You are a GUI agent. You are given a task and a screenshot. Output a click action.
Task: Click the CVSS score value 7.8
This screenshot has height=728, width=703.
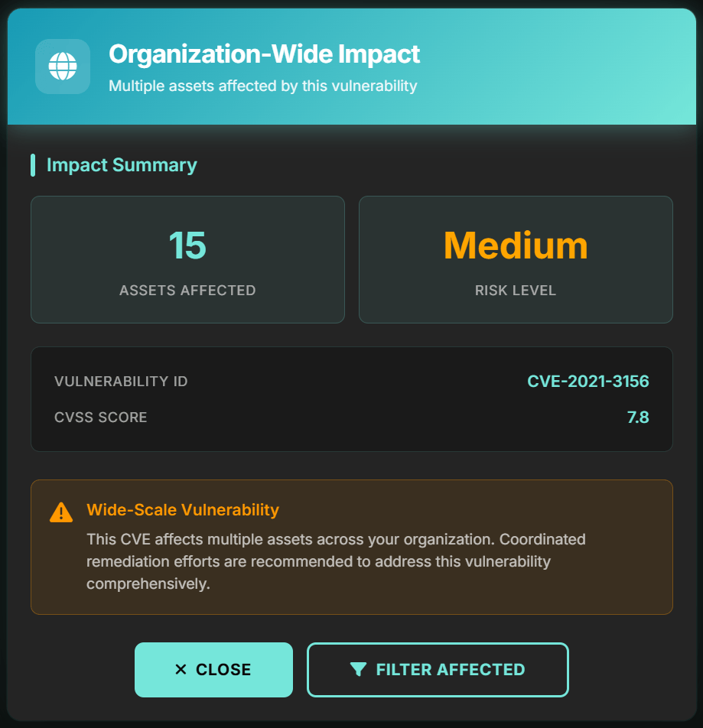pyautogui.click(x=638, y=417)
